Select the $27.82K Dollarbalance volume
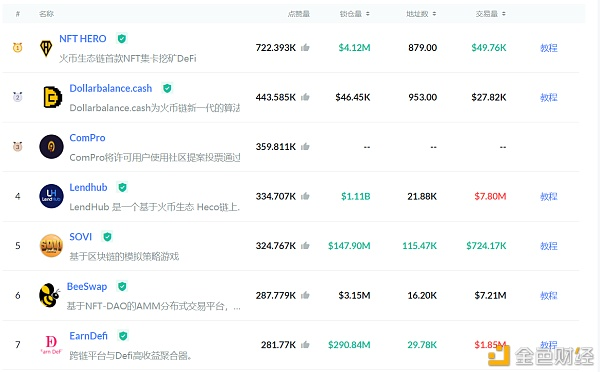The height and width of the screenshot is (372, 600). pyautogui.click(x=489, y=98)
